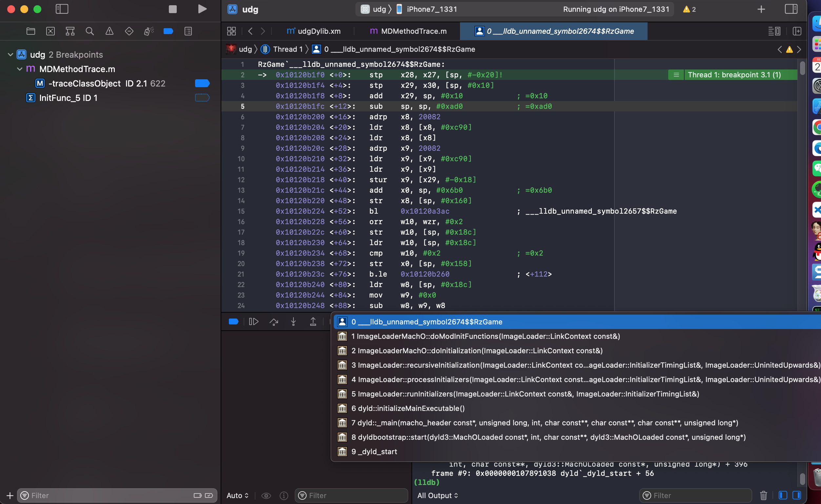The width and height of the screenshot is (821, 504).
Task: Click the step-out debug icon
Action: tap(313, 321)
